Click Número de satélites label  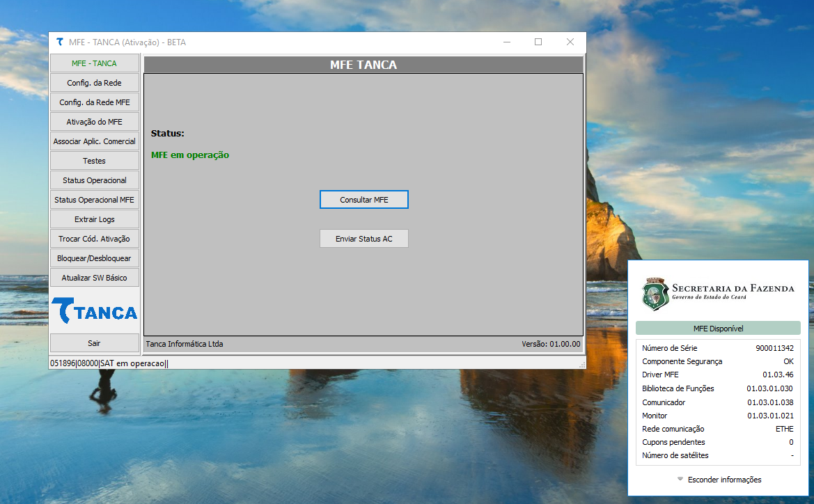[x=675, y=455]
